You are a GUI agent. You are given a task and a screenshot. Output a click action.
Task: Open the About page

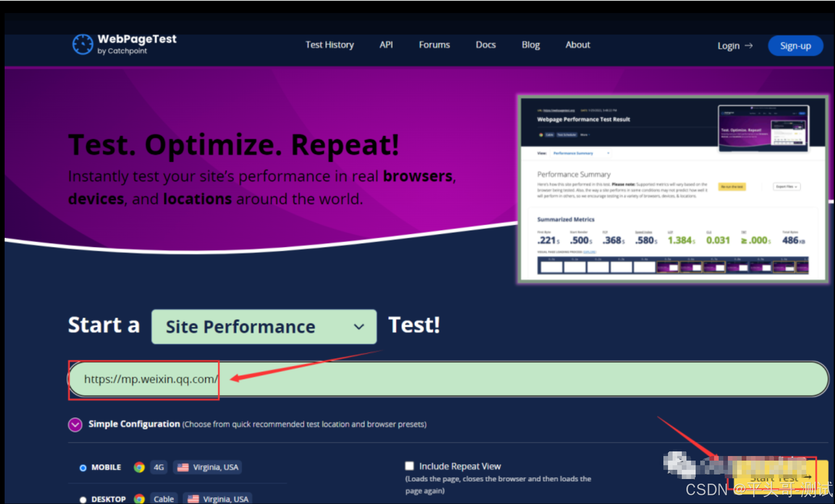pyautogui.click(x=577, y=45)
